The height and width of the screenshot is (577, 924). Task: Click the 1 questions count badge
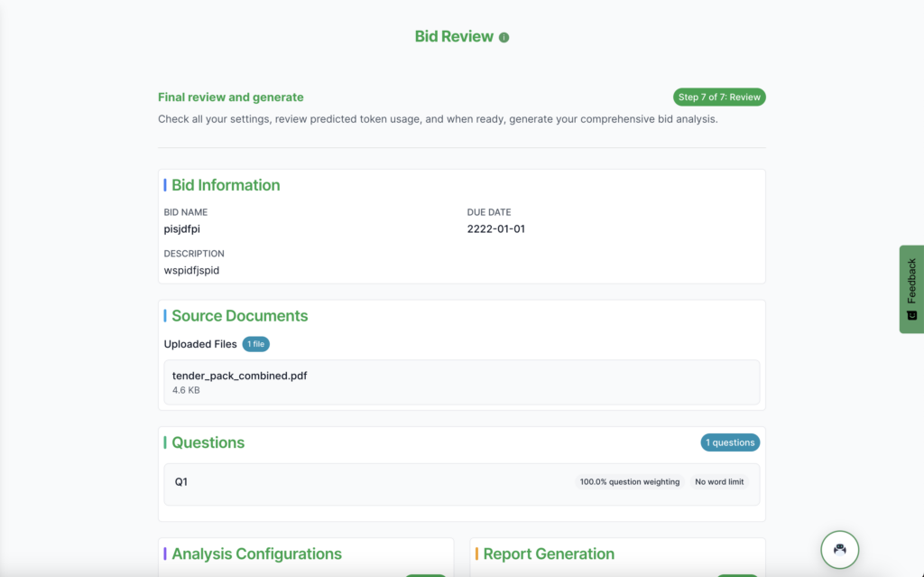[x=730, y=442]
